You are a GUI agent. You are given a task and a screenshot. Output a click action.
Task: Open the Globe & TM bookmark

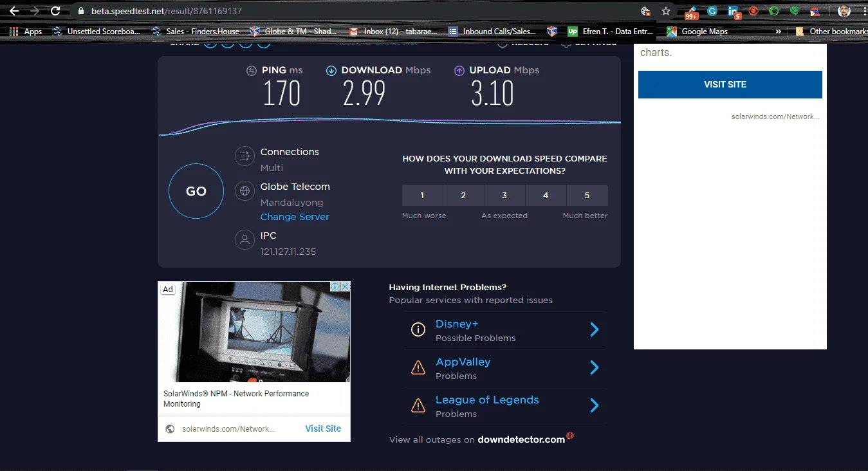(x=293, y=32)
